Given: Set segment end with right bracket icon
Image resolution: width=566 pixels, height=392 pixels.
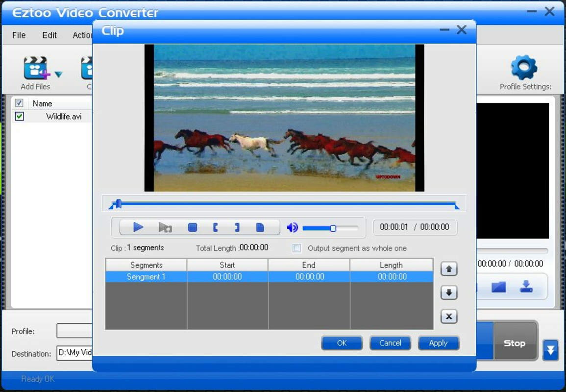Looking at the screenshot, I should pos(237,227).
